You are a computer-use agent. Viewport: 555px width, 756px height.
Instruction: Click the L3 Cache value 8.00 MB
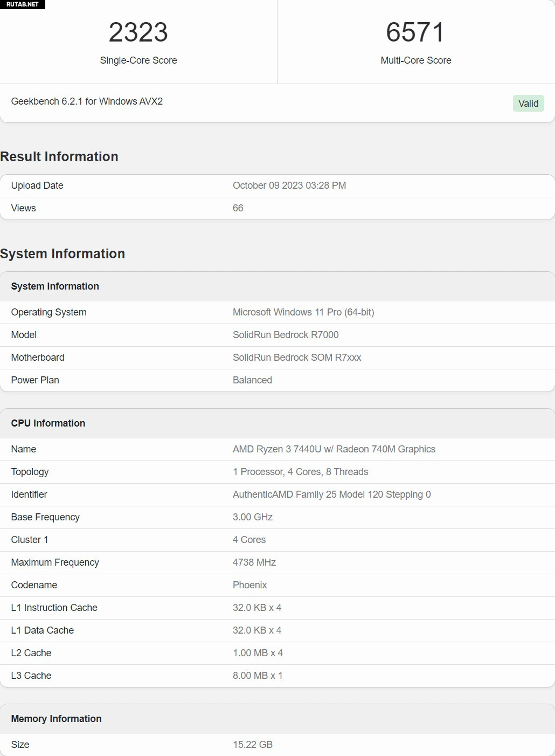(258, 676)
